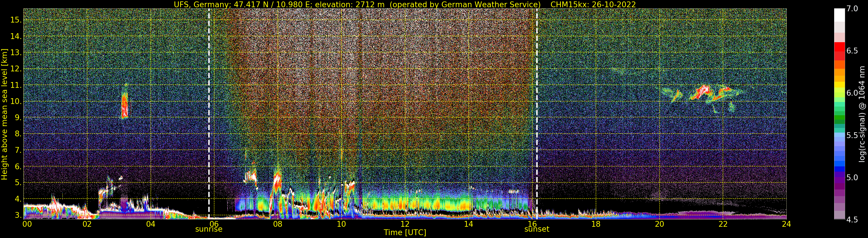Click the height tick label '8.'
Screen dimensions: 868x238
(x=18, y=134)
